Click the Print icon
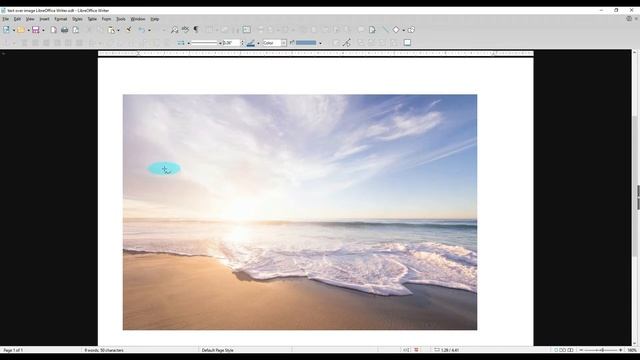This screenshot has height=360, width=640. (64, 29)
